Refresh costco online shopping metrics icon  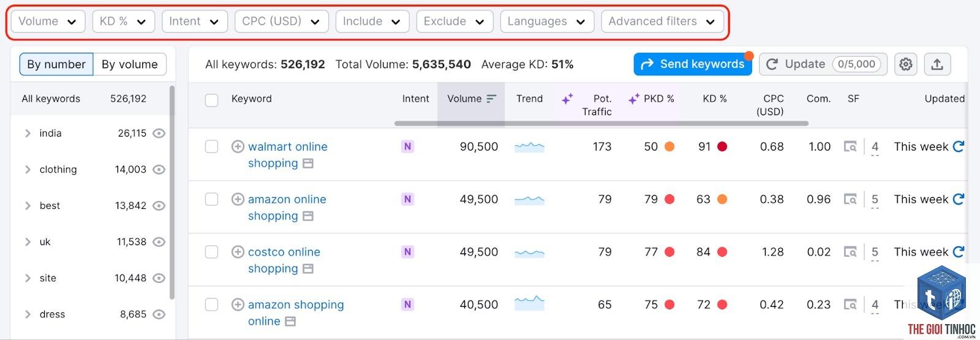click(959, 252)
